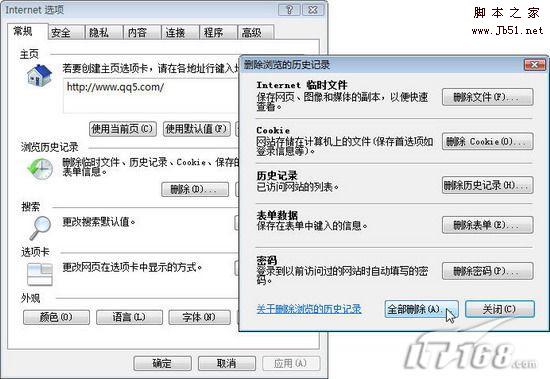Click the 更改网页在选项卡中显示的方式 text
This screenshot has height=379, width=550.
coord(132,267)
